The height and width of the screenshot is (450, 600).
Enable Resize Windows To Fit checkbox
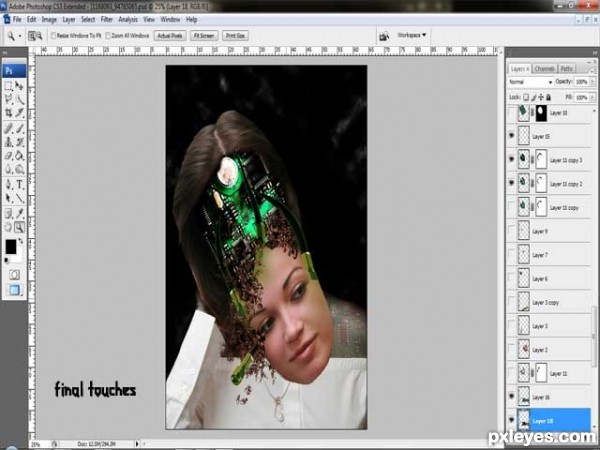pyautogui.click(x=54, y=36)
